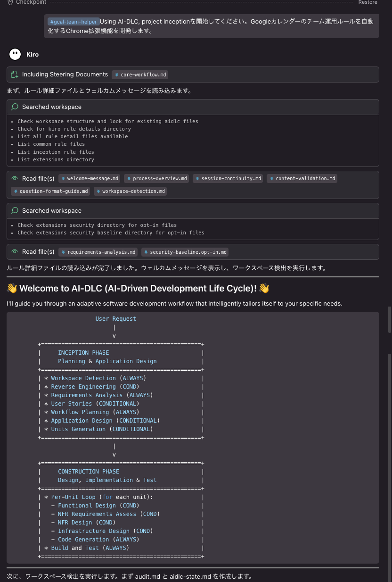Image resolution: width=392 pixels, height=582 pixels.
Task: Open the session-continuity.md file chip
Action: 228,179
